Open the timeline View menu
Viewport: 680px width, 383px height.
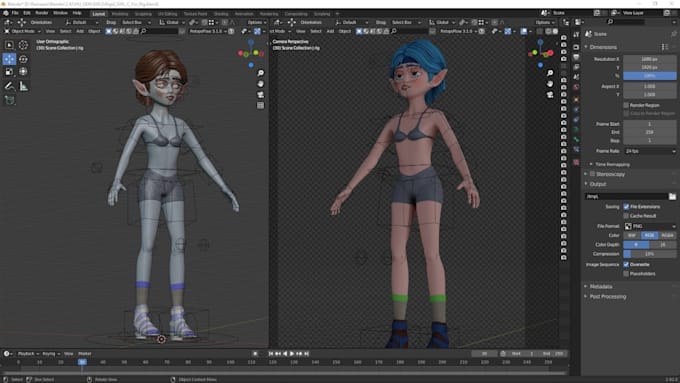pyautogui.click(x=69, y=354)
